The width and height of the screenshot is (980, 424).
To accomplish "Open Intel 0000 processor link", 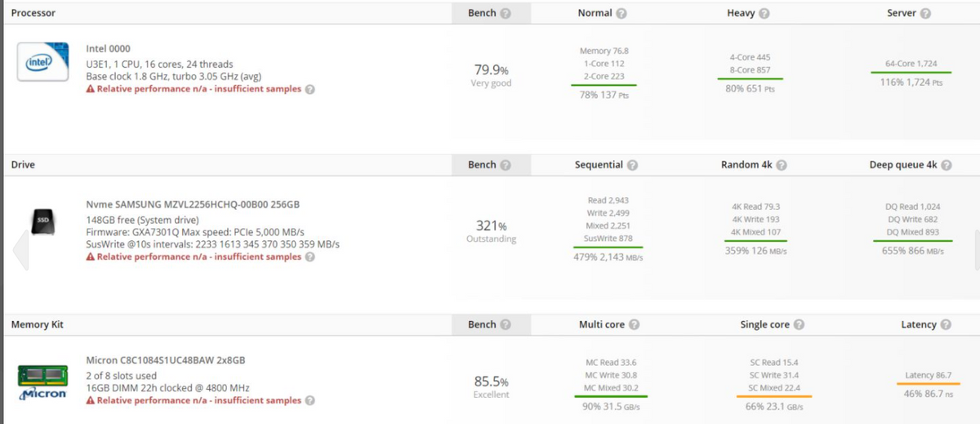I will click(108, 49).
